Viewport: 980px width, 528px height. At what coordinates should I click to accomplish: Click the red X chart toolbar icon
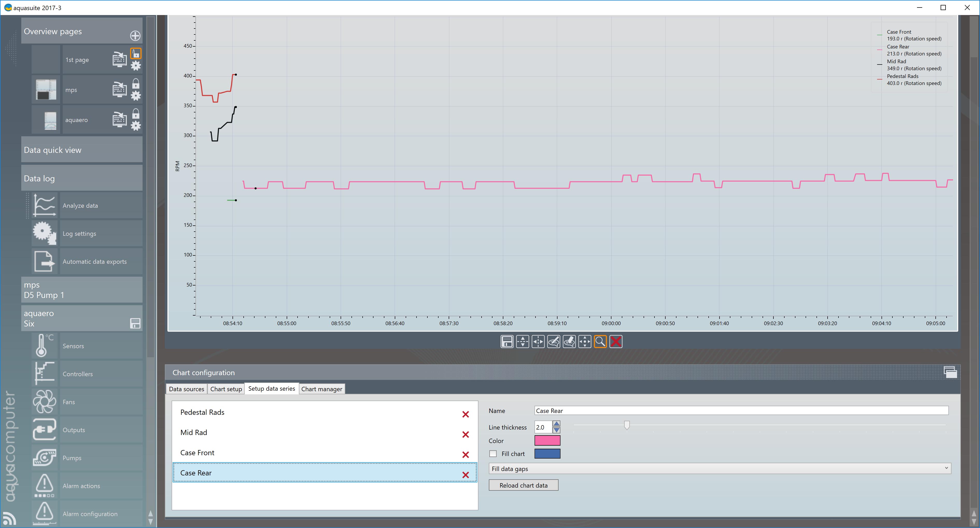616,342
